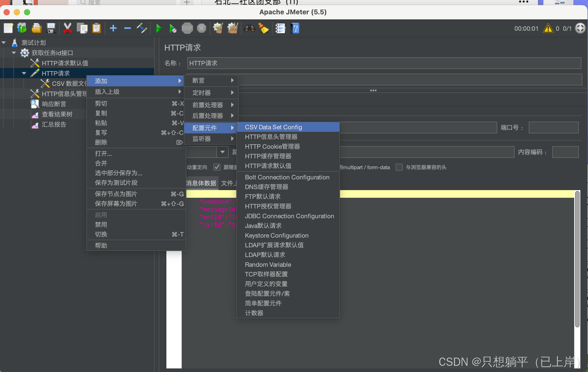Screen dimensions: 588x372
Task: Click the blue plus Expand all icon
Action: pos(113,28)
